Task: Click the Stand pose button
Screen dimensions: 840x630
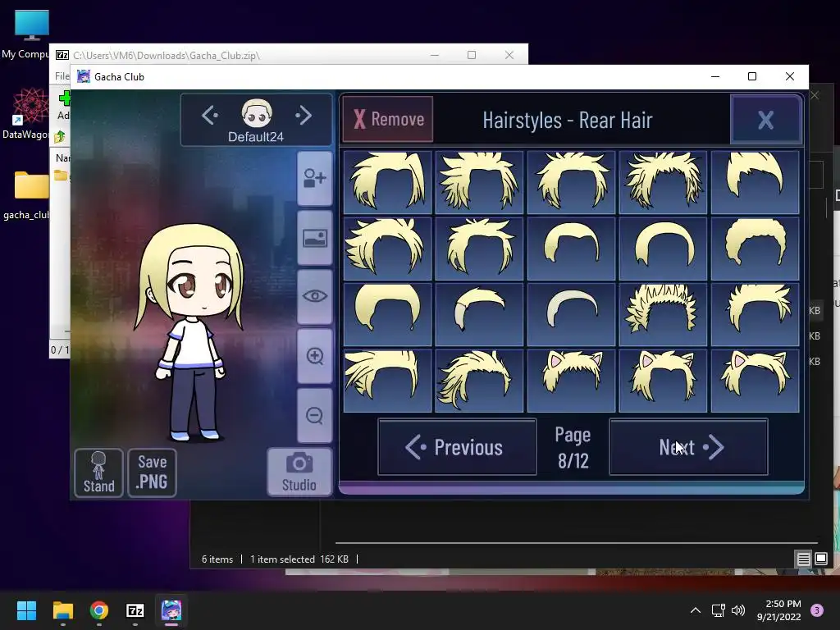Action: click(98, 472)
